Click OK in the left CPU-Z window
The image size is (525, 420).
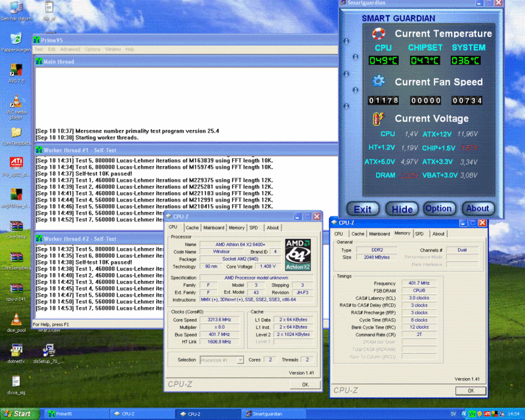(305, 385)
